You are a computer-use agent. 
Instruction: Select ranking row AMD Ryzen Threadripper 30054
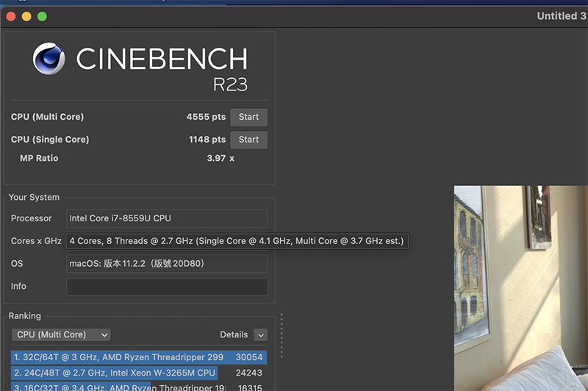[139, 357]
